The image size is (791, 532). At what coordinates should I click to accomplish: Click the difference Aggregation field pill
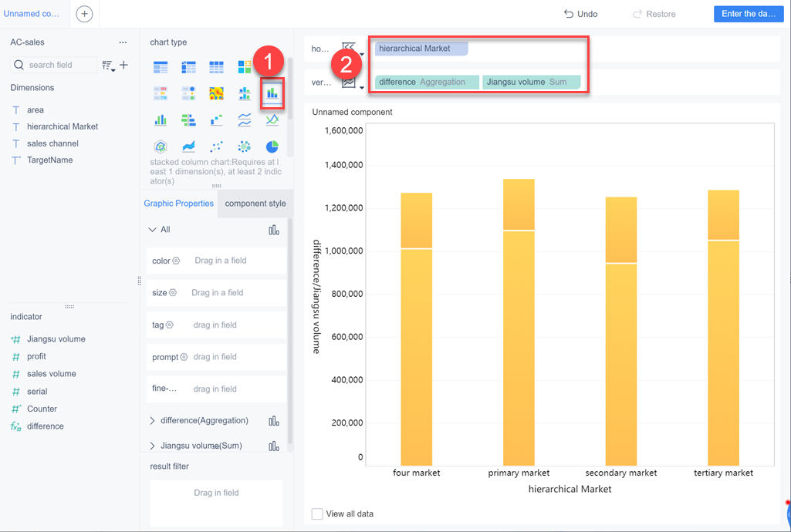point(427,82)
